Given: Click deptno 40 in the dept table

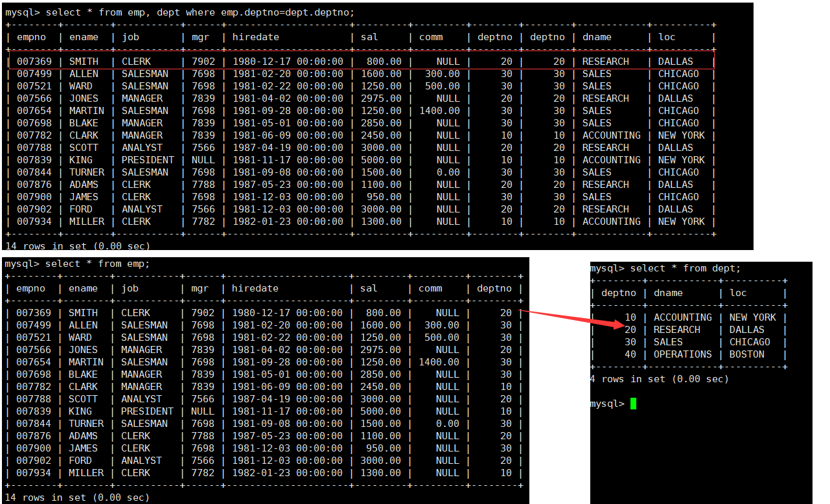Looking at the screenshot, I should 630,354.
